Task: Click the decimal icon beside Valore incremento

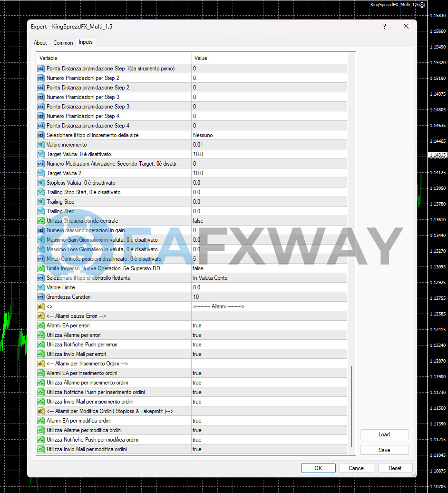Action: [40, 144]
